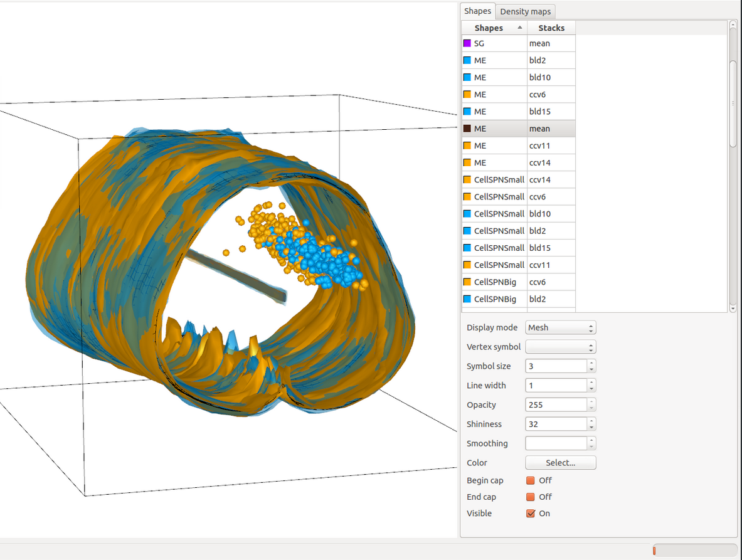Click the blue swatch of CellSPNSmall bld10
Image resolution: width=742 pixels, height=560 pixels.
click(467, 214)
